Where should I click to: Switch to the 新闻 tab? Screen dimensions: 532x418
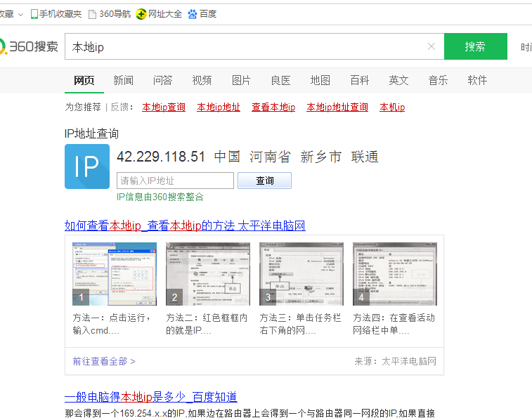[x=123, y=80]
